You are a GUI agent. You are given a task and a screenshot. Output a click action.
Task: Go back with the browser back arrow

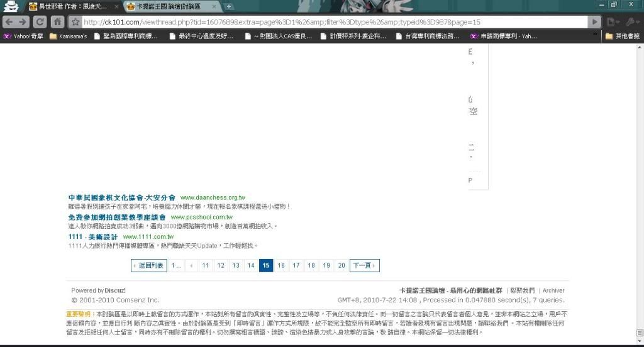pyautogui.click(x=9, y=22)
